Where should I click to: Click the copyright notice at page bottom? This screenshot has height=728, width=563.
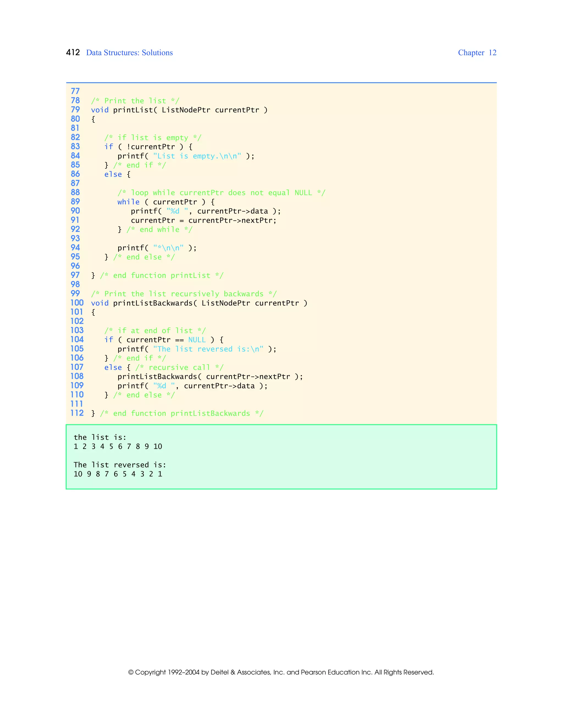pyautogui.click(x=281, y=672)
